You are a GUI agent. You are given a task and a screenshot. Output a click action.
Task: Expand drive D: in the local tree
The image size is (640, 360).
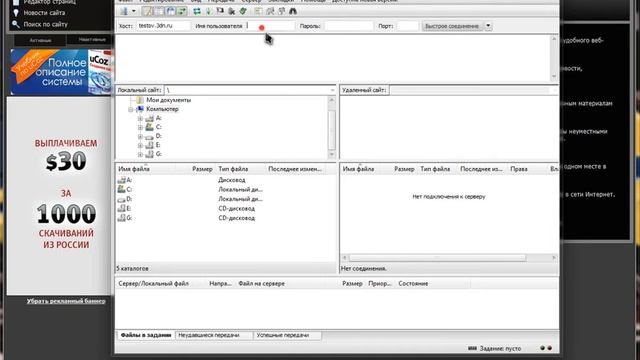pyautogui.click(x=140, y=136)
